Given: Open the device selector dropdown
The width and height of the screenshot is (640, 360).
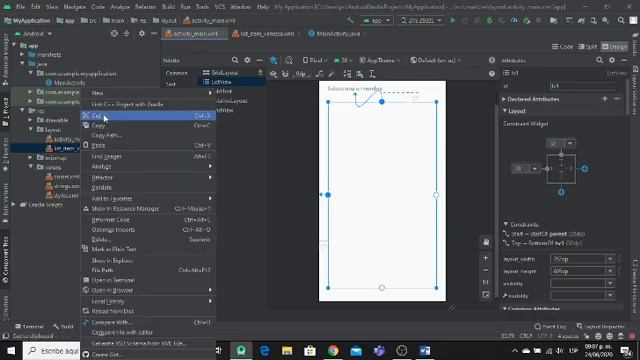Looking at the screenshot, I should pyautogui.click(x=421, y=20).
